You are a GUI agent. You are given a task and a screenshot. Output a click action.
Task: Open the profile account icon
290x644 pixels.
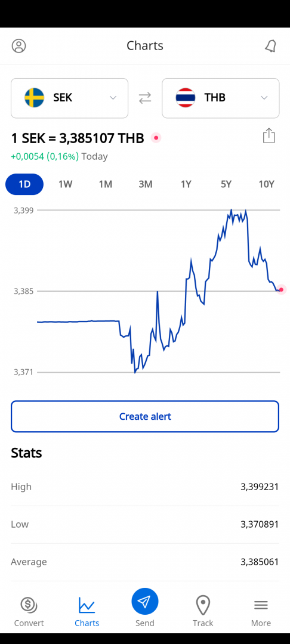pos(19,45)
